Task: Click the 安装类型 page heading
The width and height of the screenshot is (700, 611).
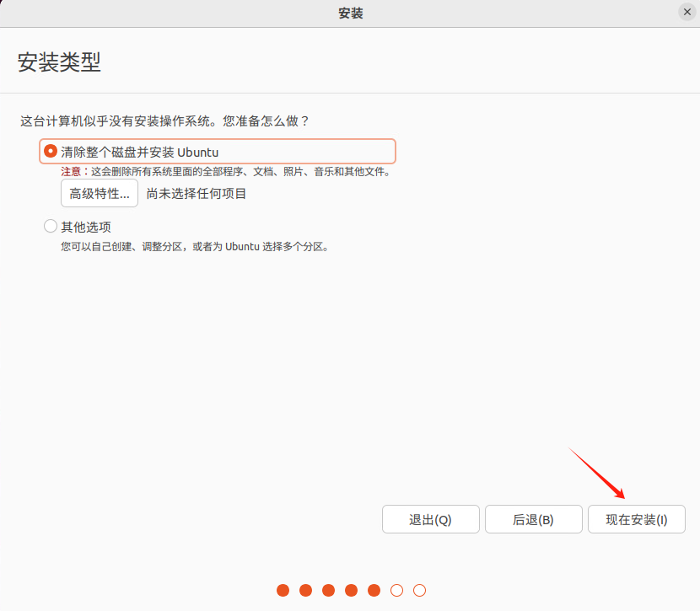Action: pos(59,62)
